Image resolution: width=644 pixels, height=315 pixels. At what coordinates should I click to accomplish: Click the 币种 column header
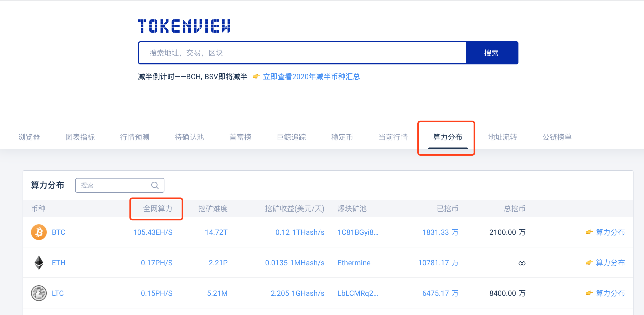tap(38, 209)
